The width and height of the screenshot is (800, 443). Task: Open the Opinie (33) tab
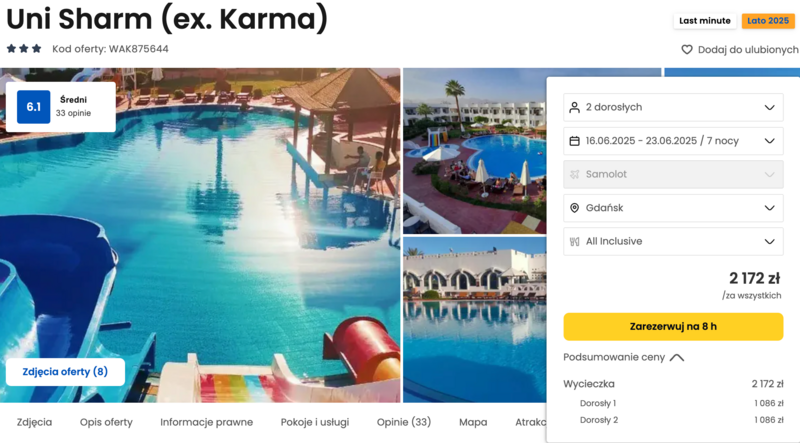click(404, 422)
